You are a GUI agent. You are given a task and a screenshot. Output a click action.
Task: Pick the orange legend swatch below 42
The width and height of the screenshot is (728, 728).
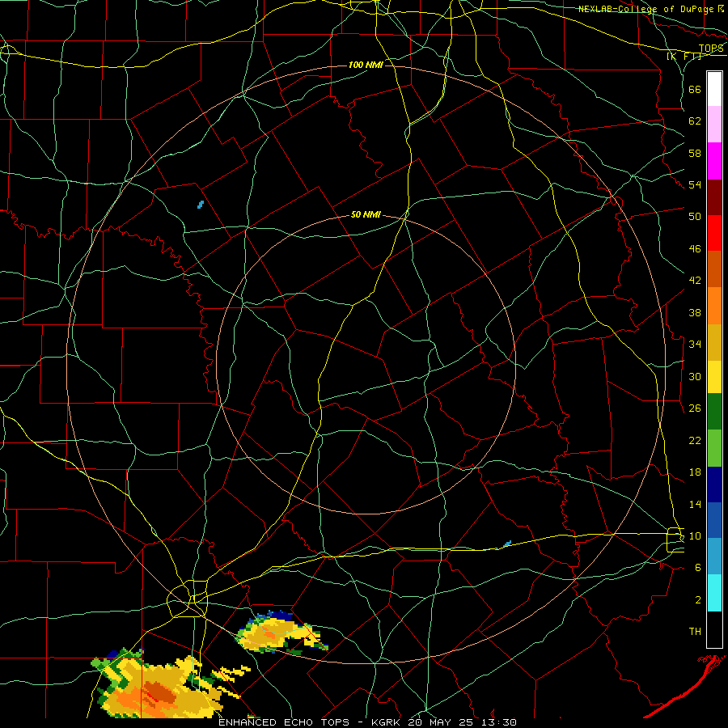tap(714, 306)
